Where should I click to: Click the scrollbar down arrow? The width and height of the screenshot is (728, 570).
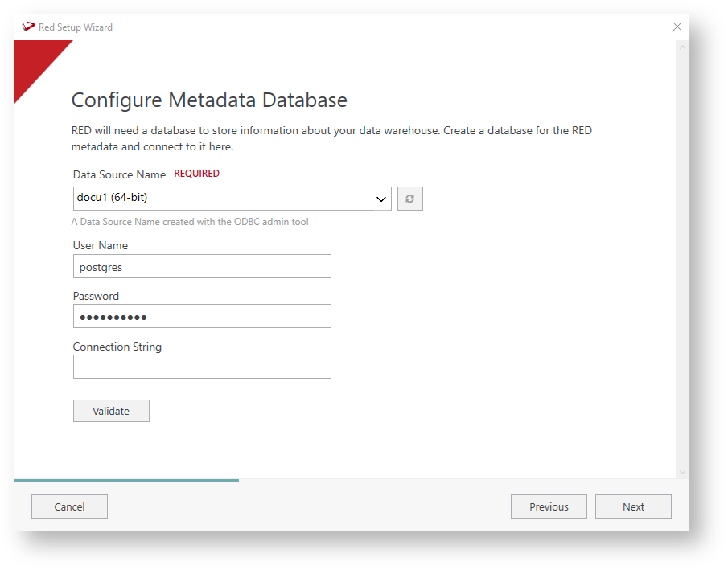pos(683,472)
